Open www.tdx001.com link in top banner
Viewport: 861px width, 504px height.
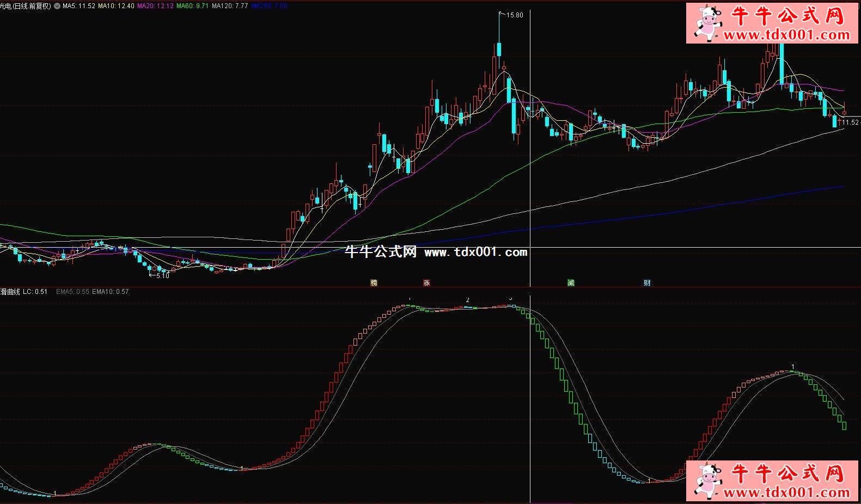(x=786, y=35)
